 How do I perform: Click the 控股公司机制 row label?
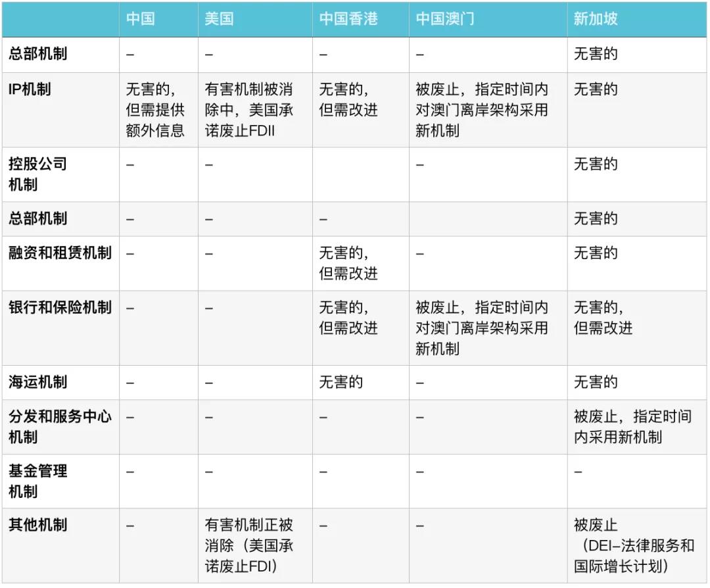(x=37, y=174)
